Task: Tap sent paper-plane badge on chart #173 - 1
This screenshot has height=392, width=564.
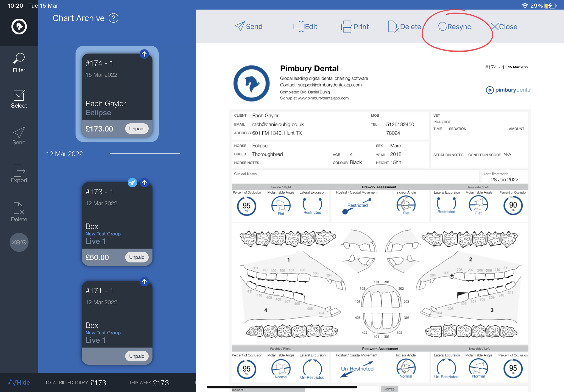Action: tap(132, 182)
